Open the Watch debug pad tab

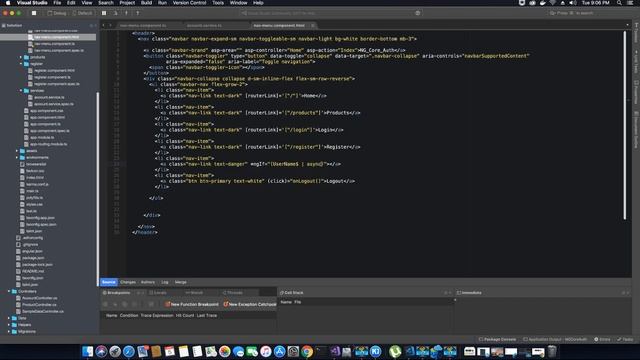(x=195, y=293)
